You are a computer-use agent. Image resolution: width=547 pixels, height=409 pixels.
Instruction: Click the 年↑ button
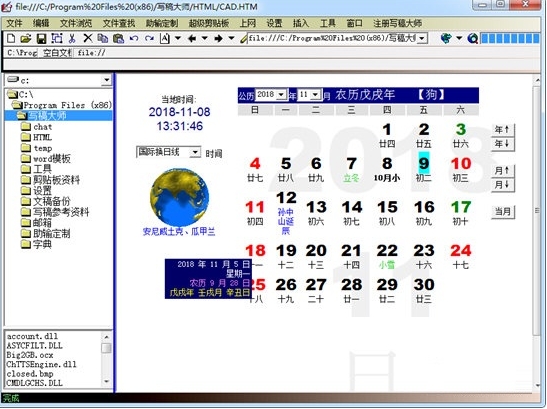pyautogui.click(x=502, y=129)
